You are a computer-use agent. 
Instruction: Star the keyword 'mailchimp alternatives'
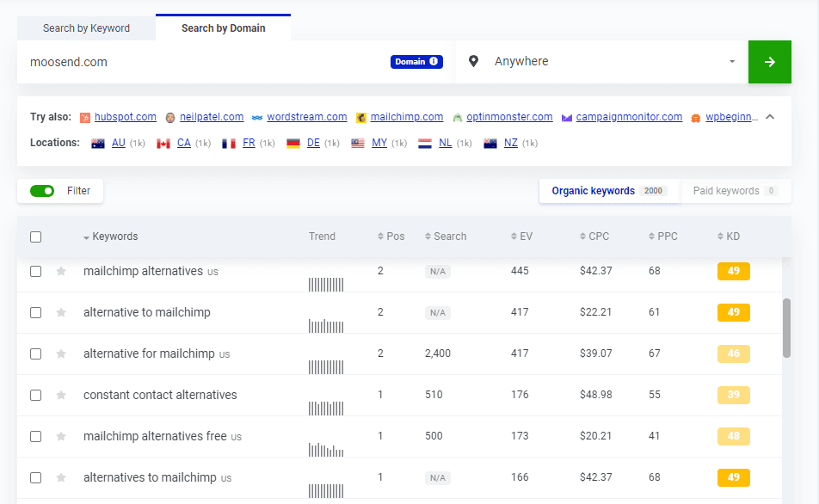click(x=60, y=271)
